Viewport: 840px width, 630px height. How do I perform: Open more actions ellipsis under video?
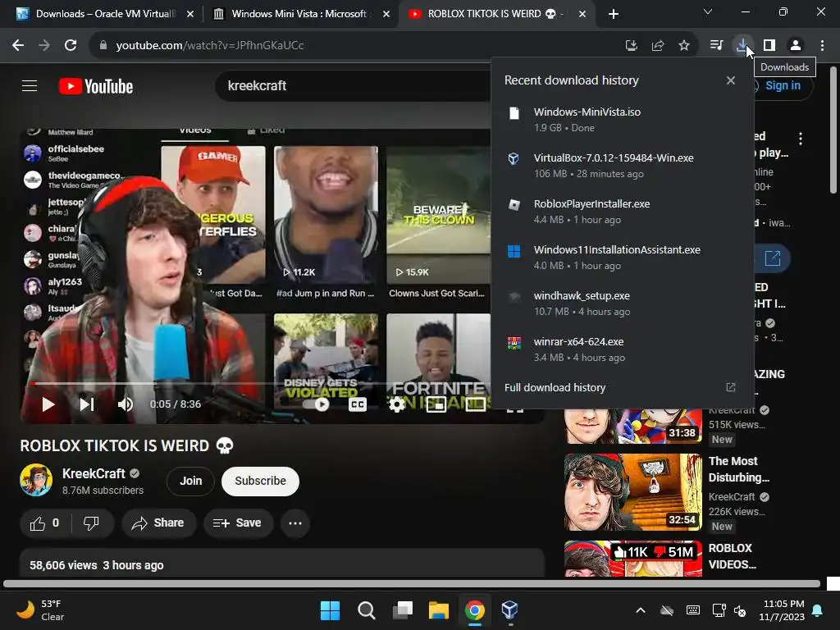click(x=295, y=523)
